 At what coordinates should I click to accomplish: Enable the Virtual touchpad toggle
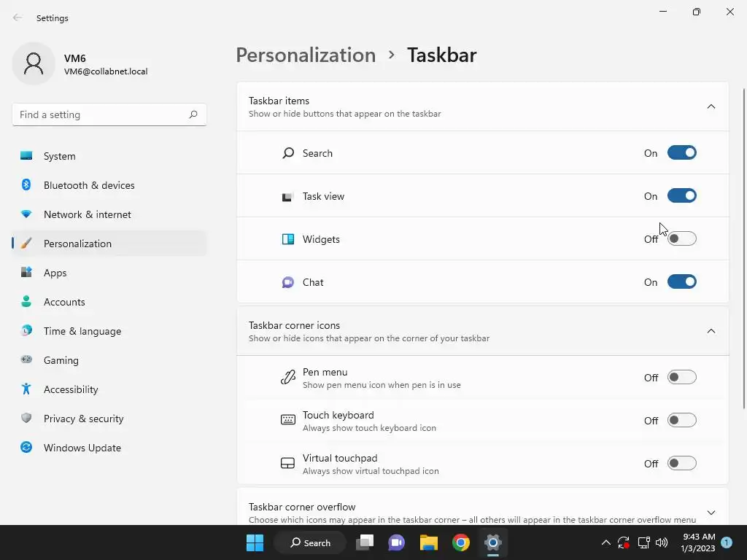tap(682, 463)
